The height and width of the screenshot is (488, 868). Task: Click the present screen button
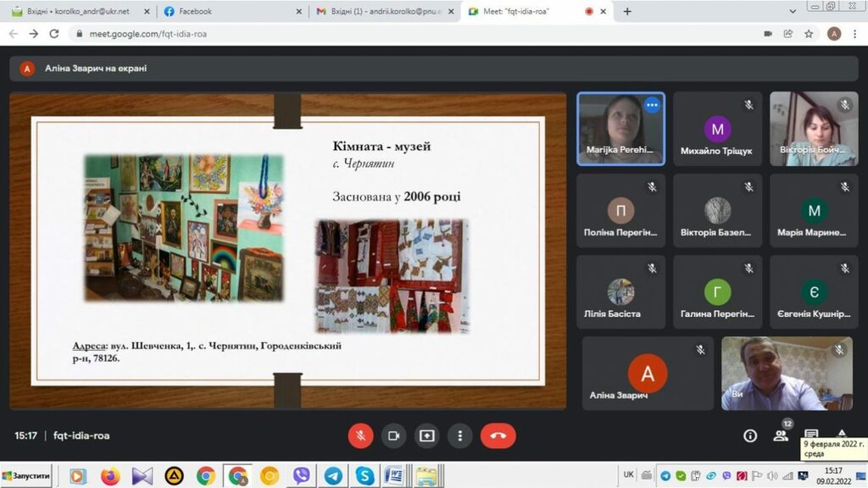pyautogui.click(x=426, y=435)
